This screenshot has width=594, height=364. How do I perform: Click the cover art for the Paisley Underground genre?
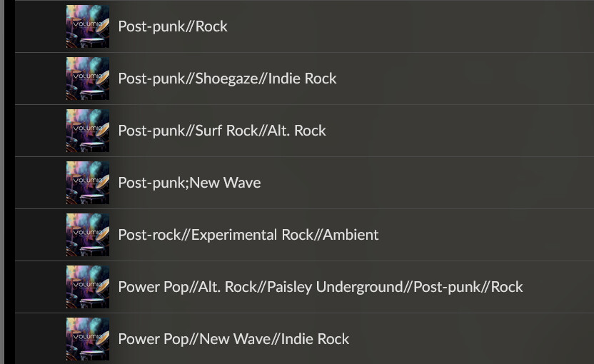tap(88, 287)
